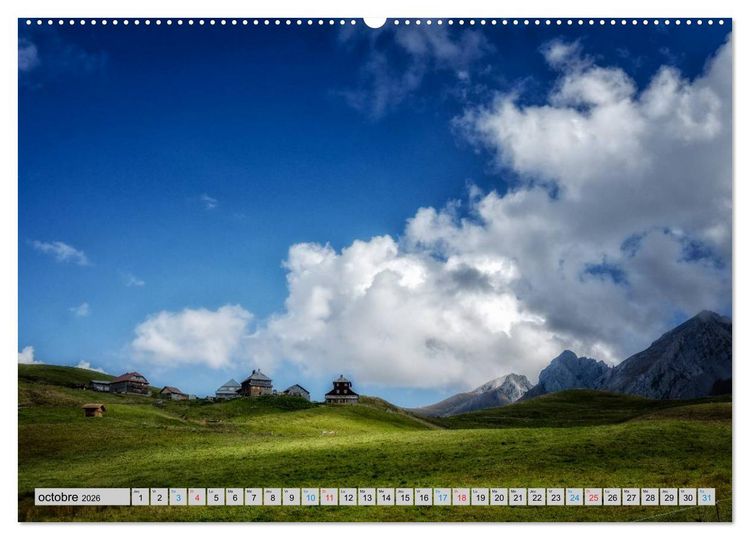Select day 22 in the calendar strip
750x540 pixels.
click(x=537, y=497)
